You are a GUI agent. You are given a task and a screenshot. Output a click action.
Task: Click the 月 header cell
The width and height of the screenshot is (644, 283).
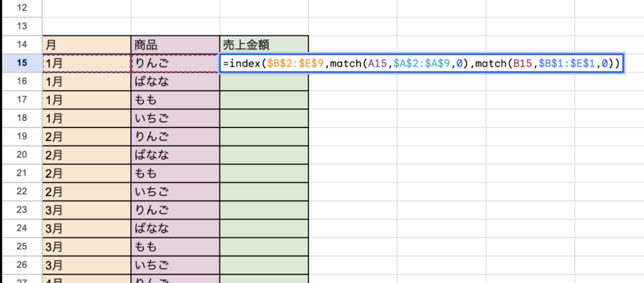[86, 45]
